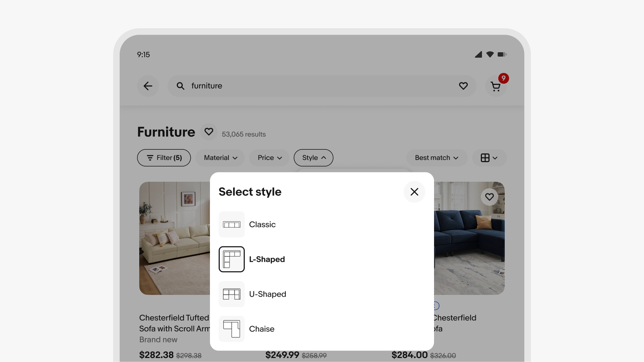Collapse the Style dropdown
The height and width of the screenshot is (362, 644).
[313, 158]
